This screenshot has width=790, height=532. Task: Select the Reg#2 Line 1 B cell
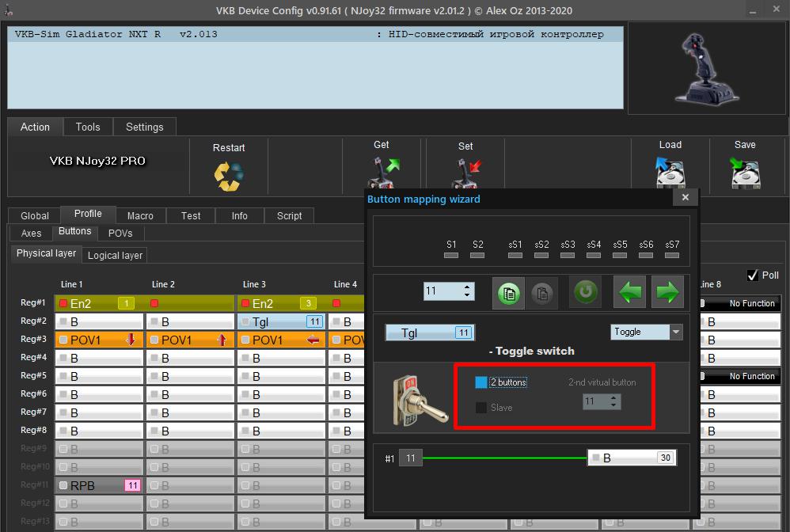click(x=100, y=321)
